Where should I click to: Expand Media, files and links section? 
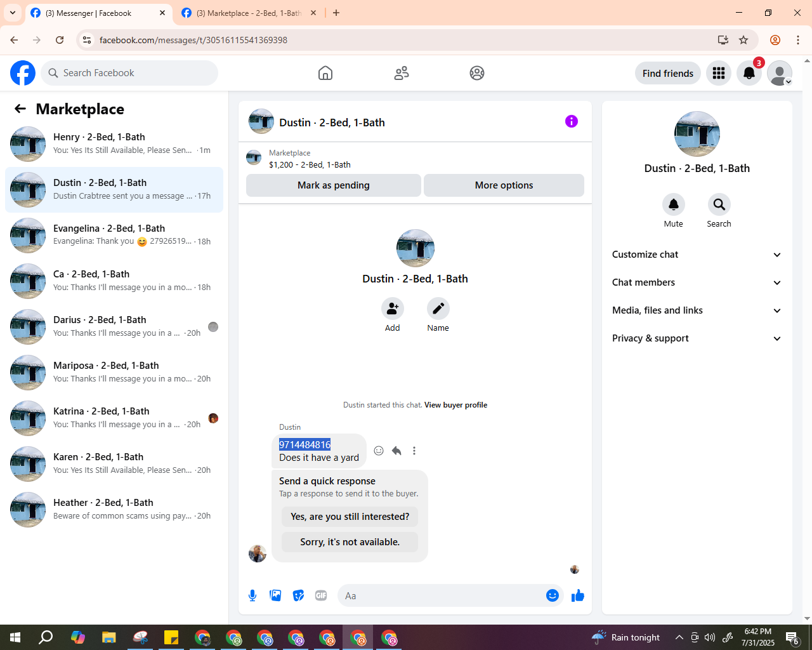[697, 310]
